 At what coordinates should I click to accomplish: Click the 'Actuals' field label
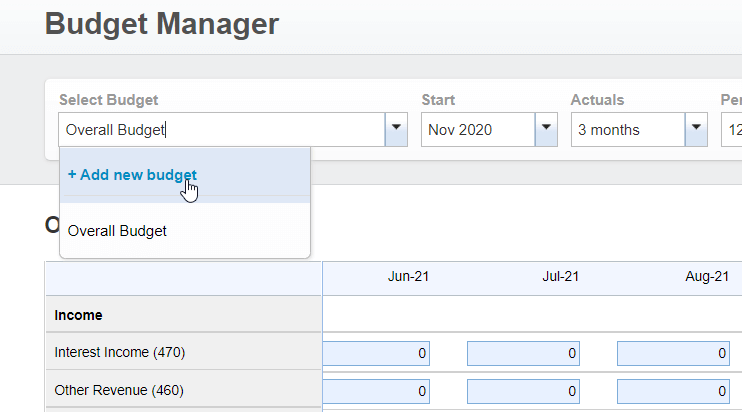(x=597, y=100)
